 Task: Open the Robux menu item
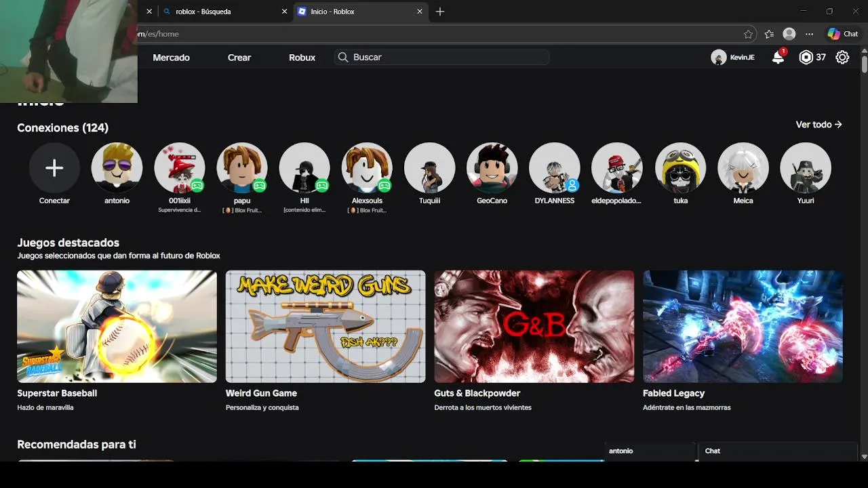[x=302, y=58]
